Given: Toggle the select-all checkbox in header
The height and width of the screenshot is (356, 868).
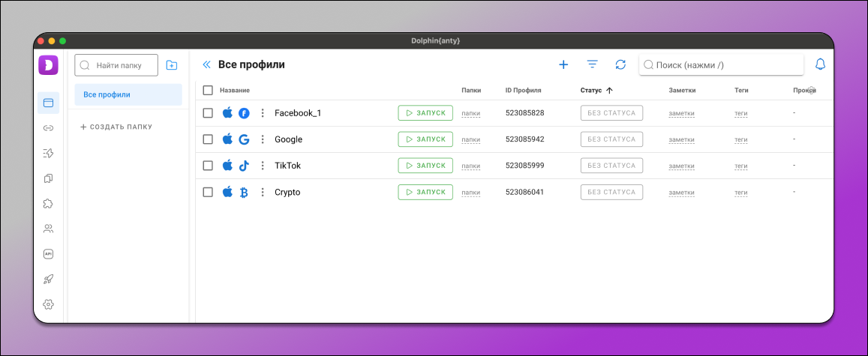Looking at the screenshot, I should [x=209, y=90].
